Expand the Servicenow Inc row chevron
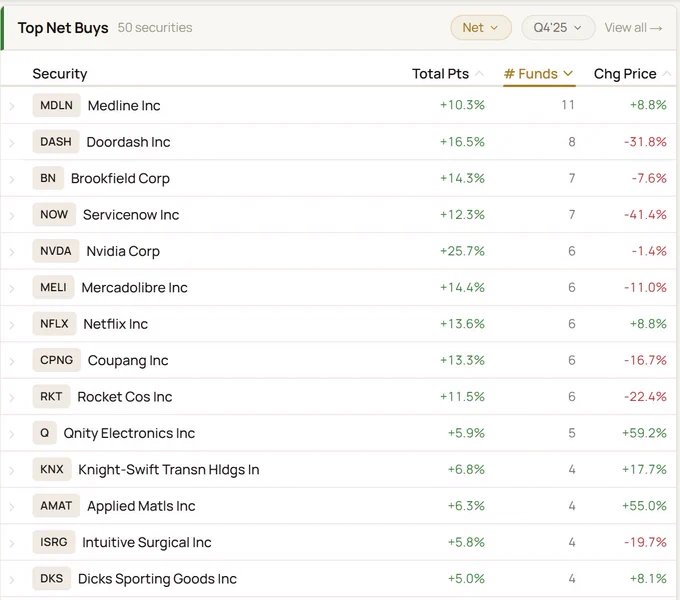Screen dimensions: 680x600 [12, 215]
